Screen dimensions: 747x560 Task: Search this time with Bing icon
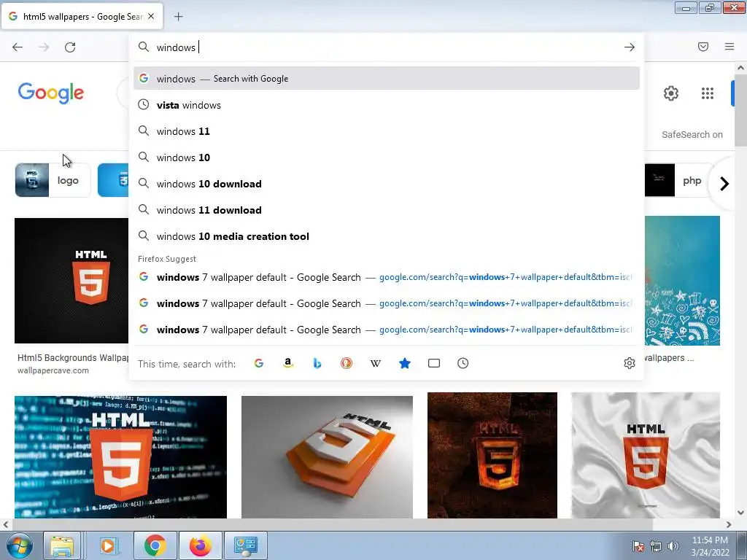click(x=317, y=363)
